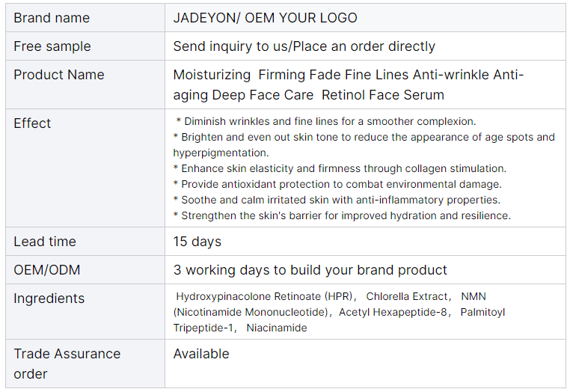Click the "Ingredients" row label

tap(49, 298)
